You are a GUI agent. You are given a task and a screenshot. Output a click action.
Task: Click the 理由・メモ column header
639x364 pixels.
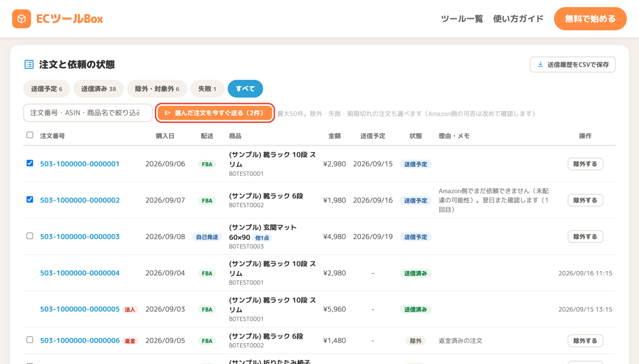point(454,136)
